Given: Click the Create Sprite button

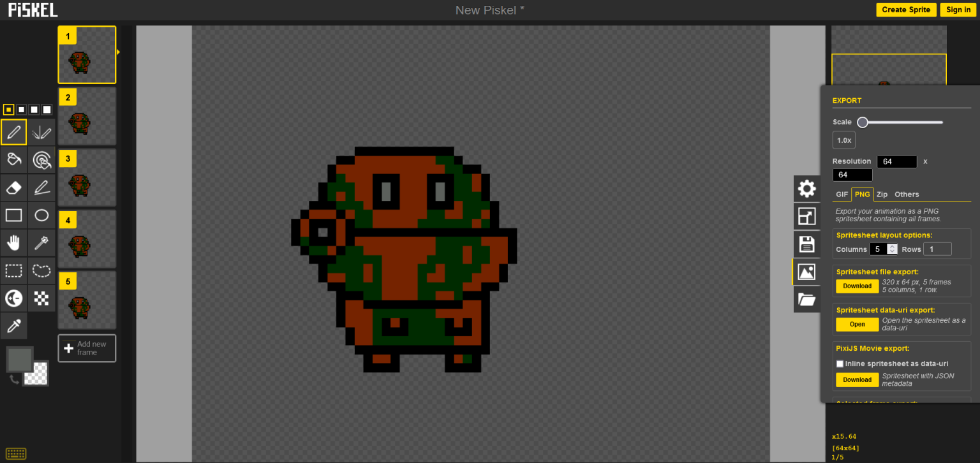Looking at the screenshot, I should [906, 10].
